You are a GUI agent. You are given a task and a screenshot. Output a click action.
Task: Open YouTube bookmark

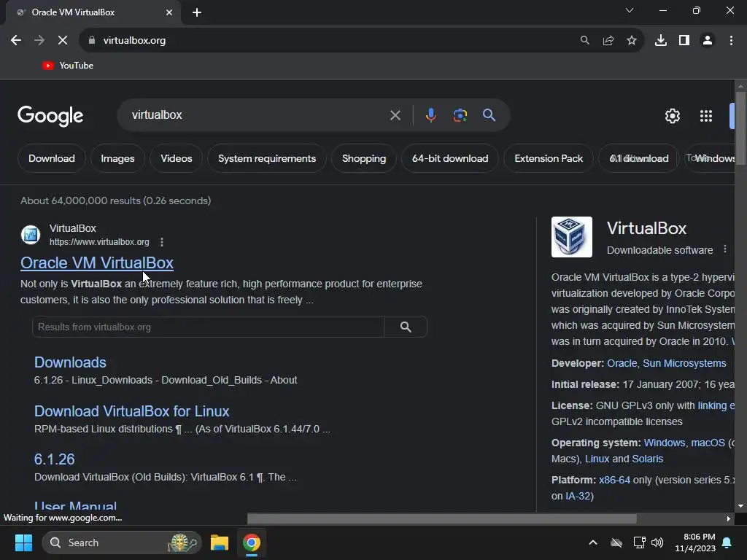(x=68, y=66)
